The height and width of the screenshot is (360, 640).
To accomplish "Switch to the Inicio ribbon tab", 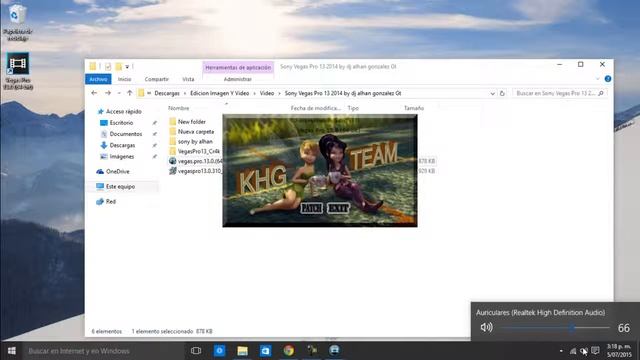I will pos(124,79).
